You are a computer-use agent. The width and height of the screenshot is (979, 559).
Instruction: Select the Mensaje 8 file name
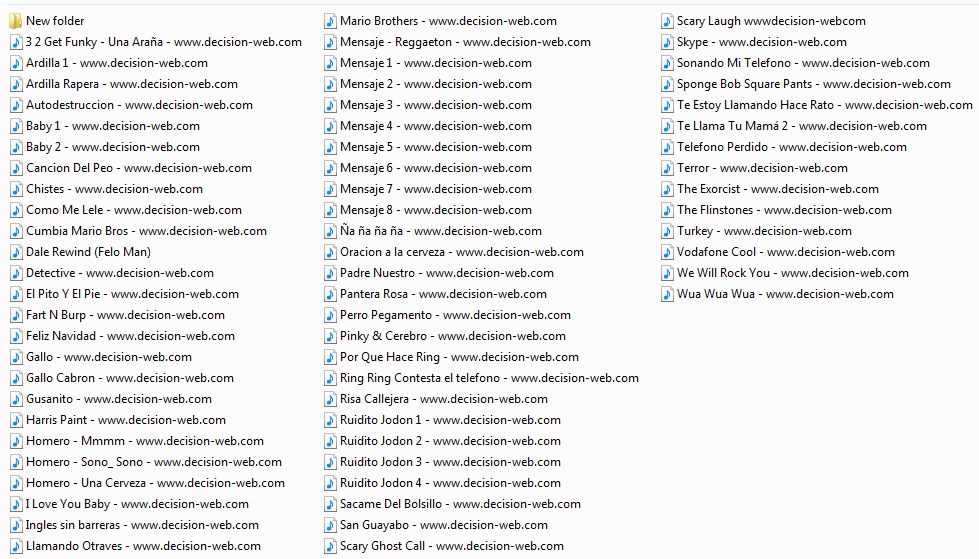click(436, 210)
